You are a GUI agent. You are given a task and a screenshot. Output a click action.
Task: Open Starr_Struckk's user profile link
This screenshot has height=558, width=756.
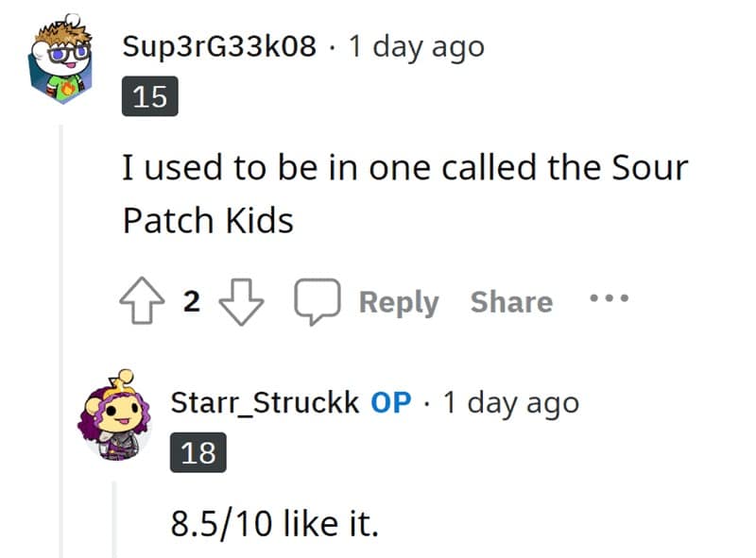pyautogui.click(x=265, y=402)
